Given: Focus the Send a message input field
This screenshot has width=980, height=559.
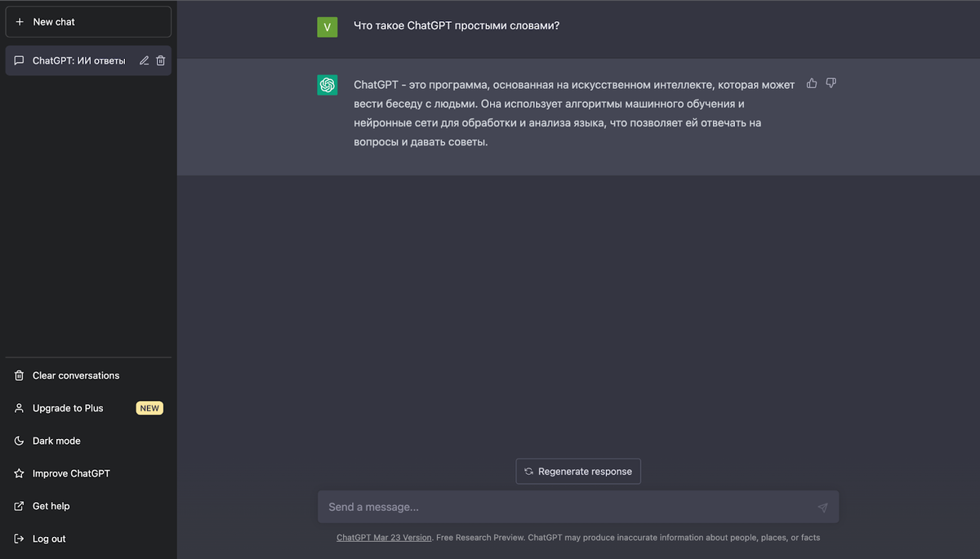Looking at the screenshot, I should coord(578,507).
